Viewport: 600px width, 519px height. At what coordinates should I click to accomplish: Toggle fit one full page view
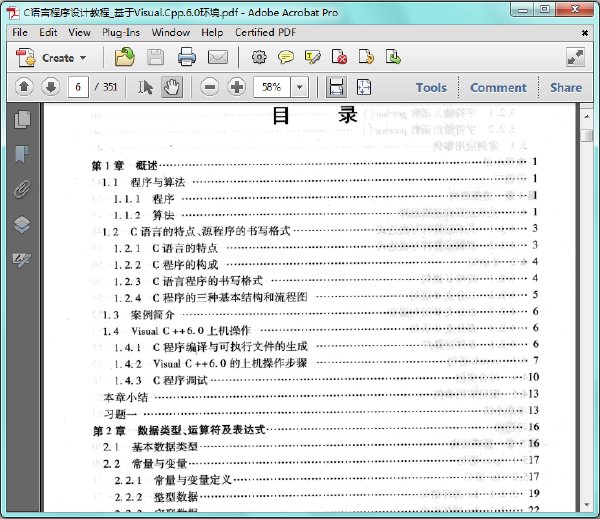(x=364, y=87)
